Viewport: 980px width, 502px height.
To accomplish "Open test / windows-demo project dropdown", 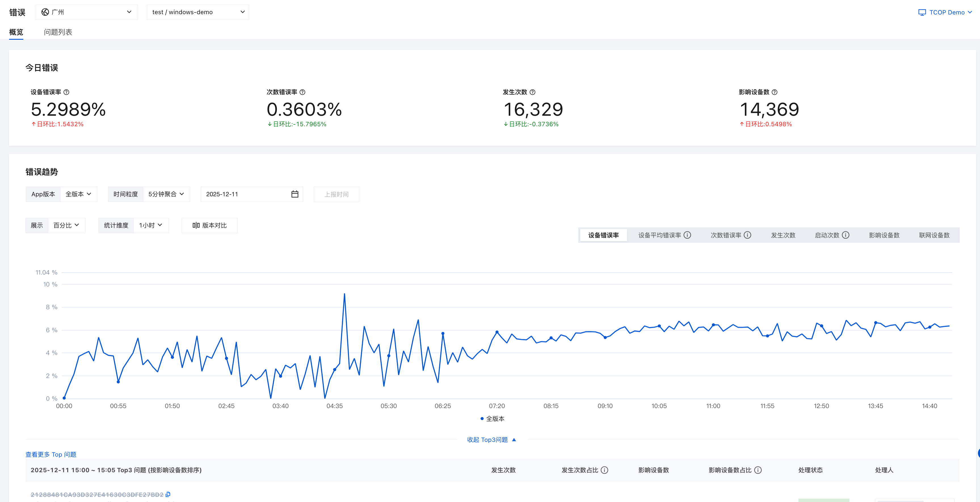I will click(198, 12).
